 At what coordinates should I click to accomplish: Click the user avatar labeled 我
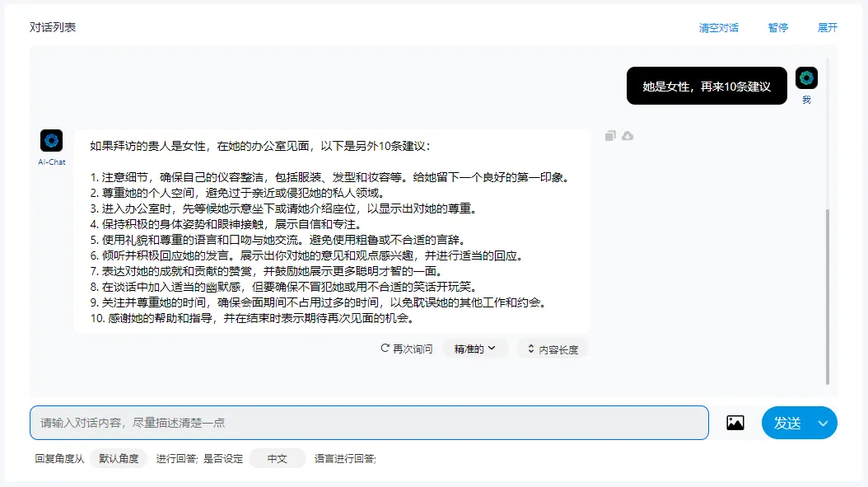[x=806, y=78]
